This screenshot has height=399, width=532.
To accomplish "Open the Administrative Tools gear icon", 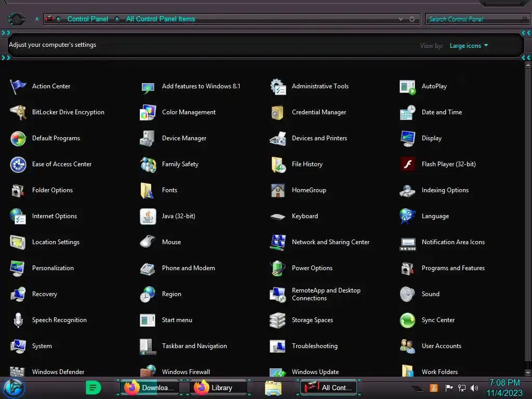I will click(278, 87).
